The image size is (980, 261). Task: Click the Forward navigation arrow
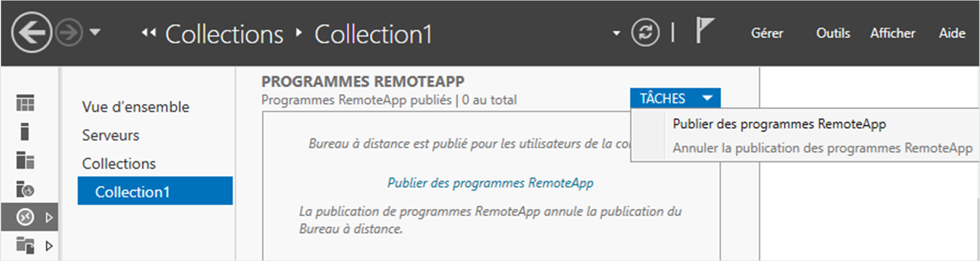tap(70, 33)
